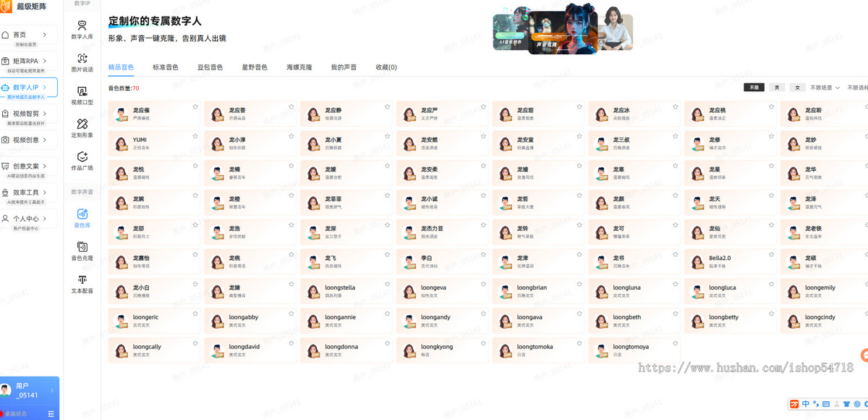Select the 龙老铁 voice card
This screenshot has height=420, width=868.
[x=824, y=232]
